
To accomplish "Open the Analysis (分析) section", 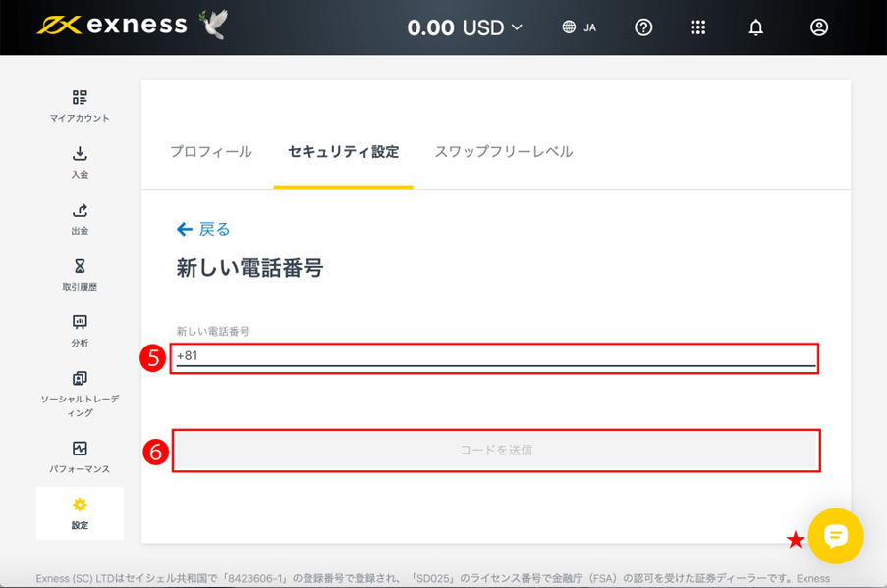I will (80, 331).
